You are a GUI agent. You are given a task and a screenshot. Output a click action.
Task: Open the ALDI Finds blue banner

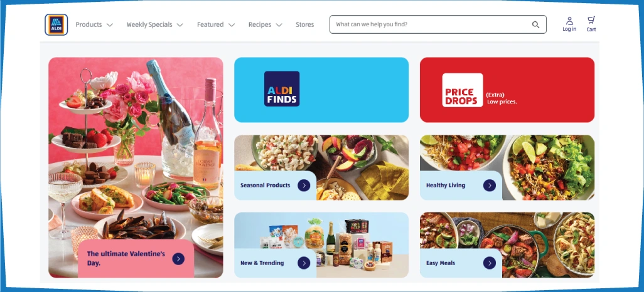[x=321, y=90]
